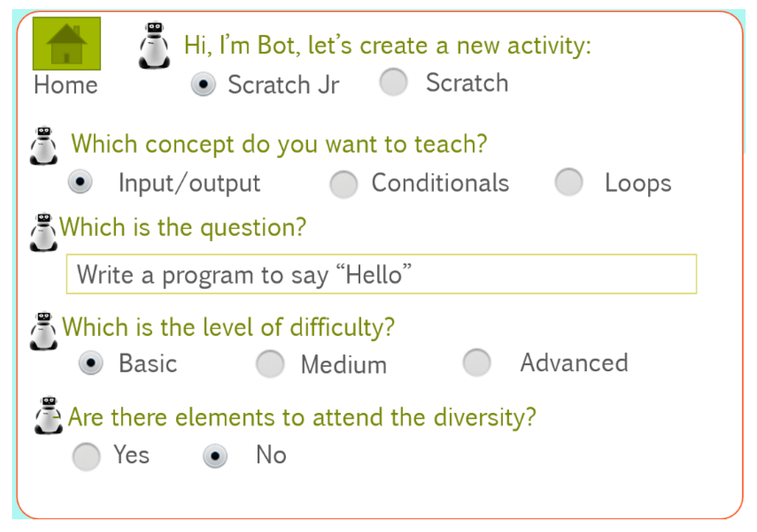Choose the Loops concept option
The width and height of the screenshot is (757, 532).
point(569,182)
